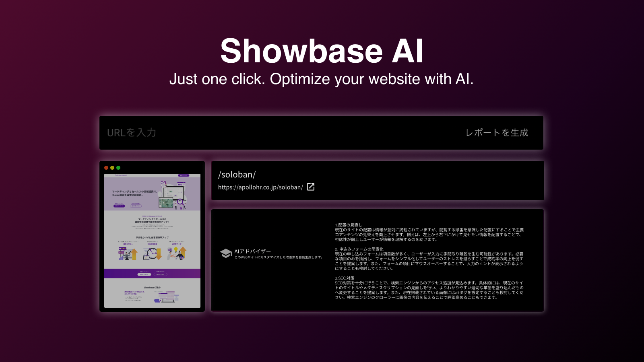
Task: Click the このWebサイトにカスタマイズした改善策 description
Action: click(279, 257)
